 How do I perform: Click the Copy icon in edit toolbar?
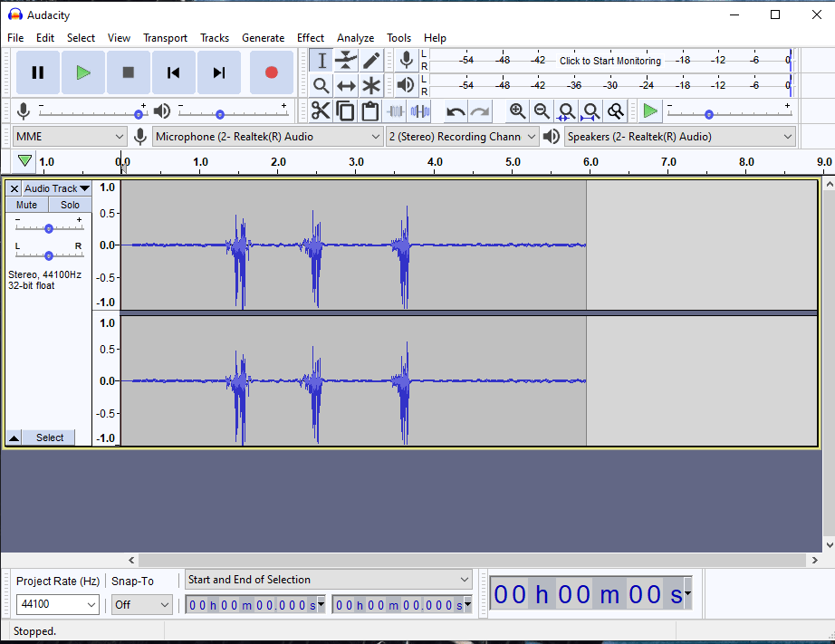click(345, 110)
